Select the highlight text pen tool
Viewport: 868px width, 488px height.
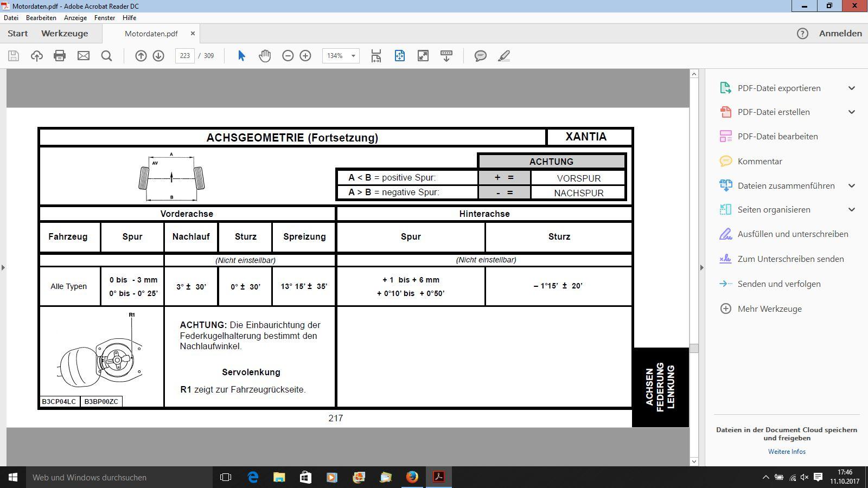pos(504,56)
